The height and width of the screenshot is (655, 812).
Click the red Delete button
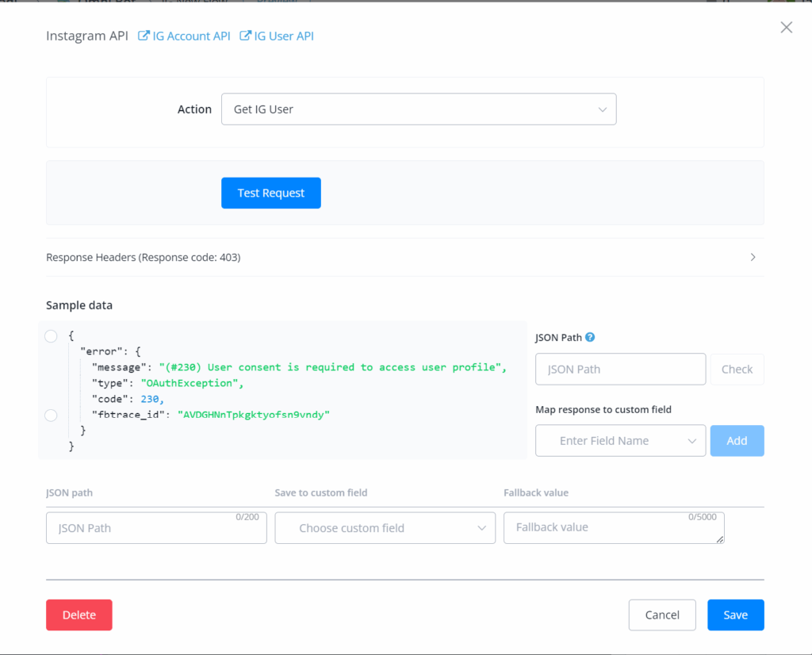(x=79, y=615)
